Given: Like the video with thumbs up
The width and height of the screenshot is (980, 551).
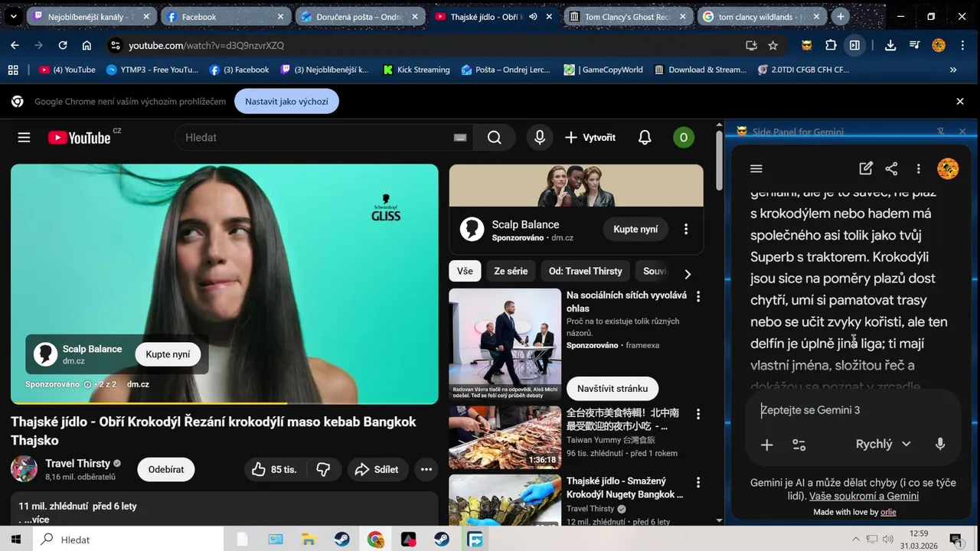Looking at the screenshot, I should [273, 469].
